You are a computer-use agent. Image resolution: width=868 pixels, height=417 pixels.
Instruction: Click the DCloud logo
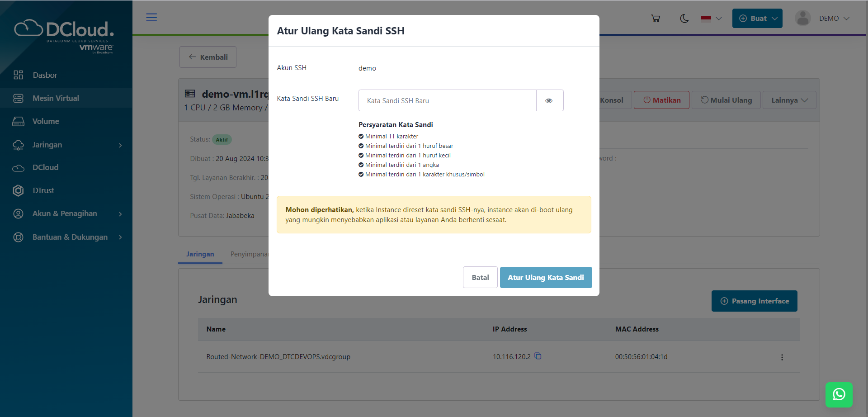coord(64,36)
